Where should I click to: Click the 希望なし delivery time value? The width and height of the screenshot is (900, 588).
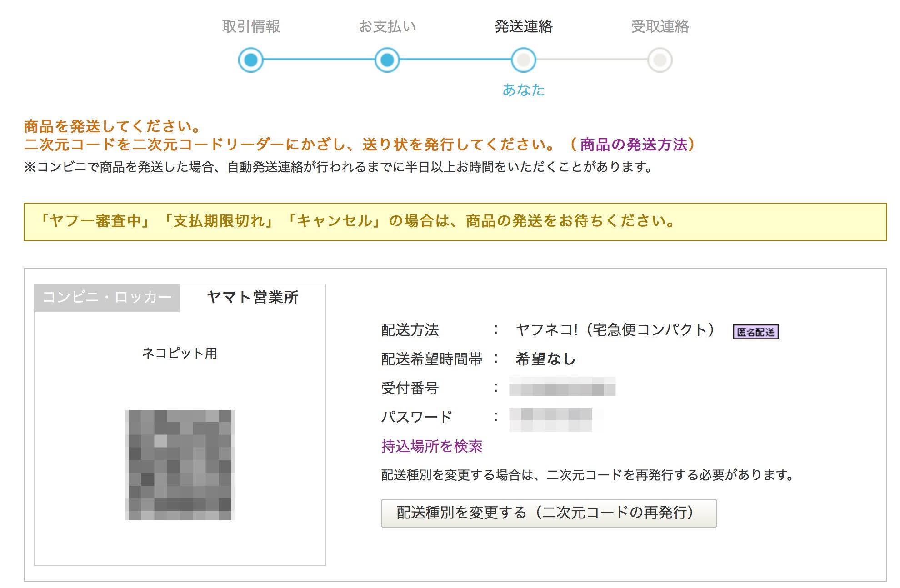(546, 359)
